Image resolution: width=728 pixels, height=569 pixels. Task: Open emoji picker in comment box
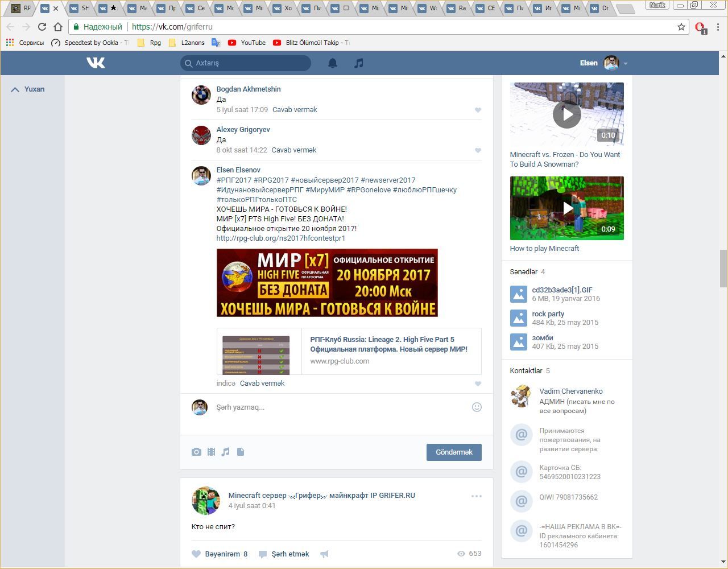[x=477, y=407]
